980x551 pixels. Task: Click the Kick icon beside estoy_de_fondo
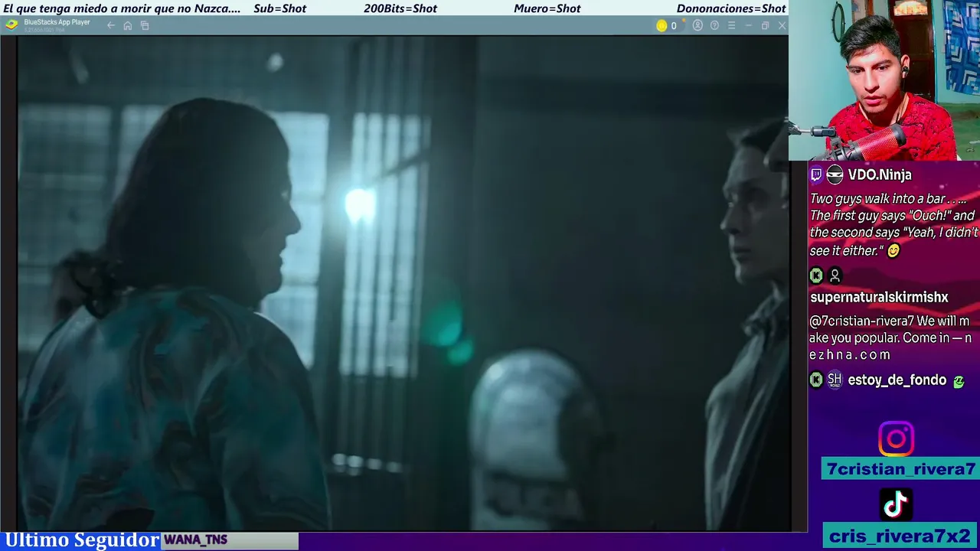pyautogui.click(x=816, y=380)
